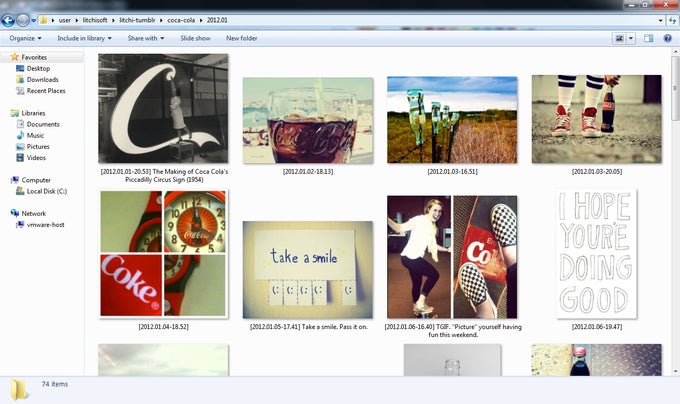
Task: Select 'coca-cola' in the address breadcrumb
Action: point(181,20)
